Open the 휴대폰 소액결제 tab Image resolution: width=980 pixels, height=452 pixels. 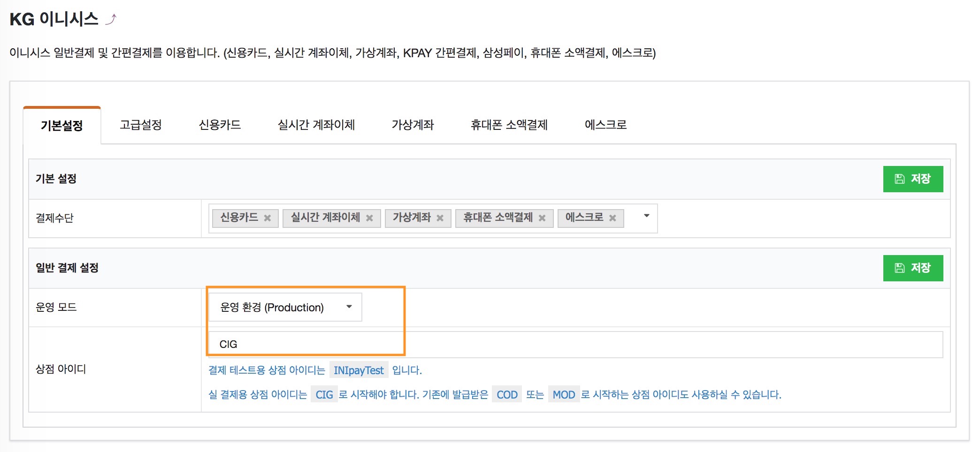(x=509, y=125)
